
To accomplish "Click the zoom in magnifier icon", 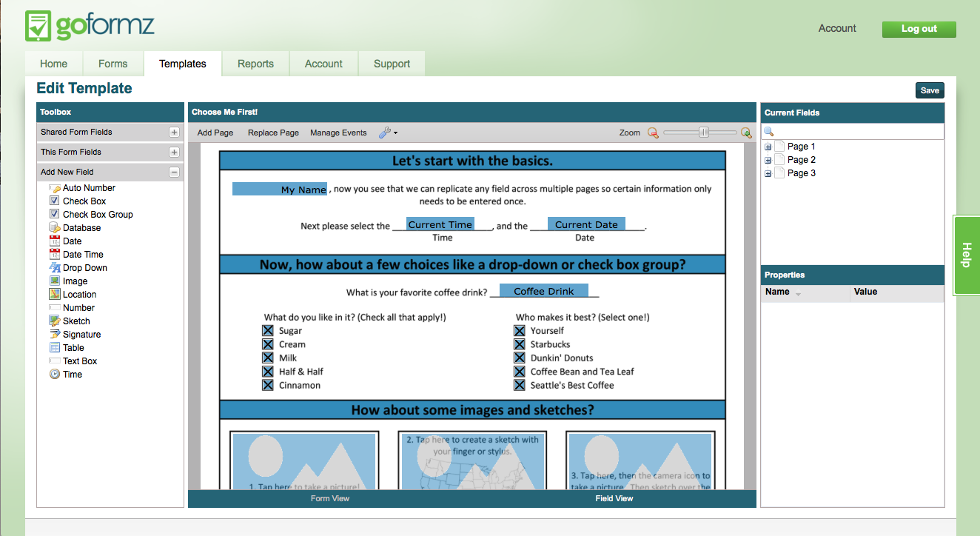I will [746, 133].
